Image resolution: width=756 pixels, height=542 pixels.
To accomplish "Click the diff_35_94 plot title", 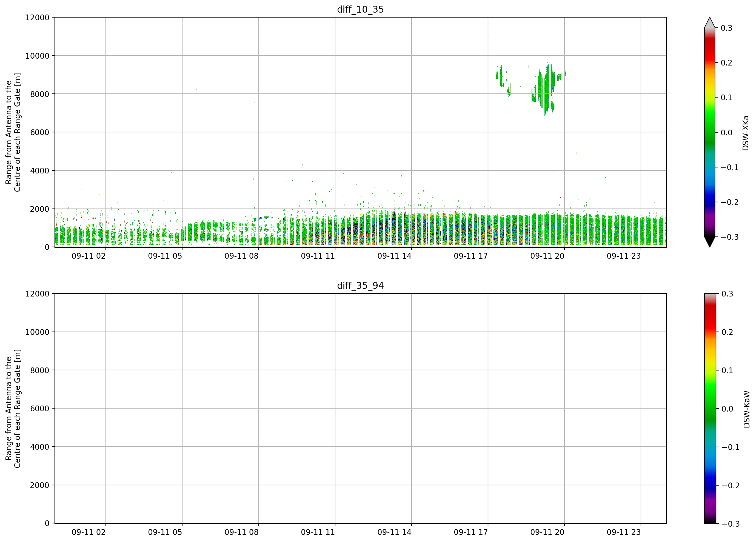I will (360, 286).
